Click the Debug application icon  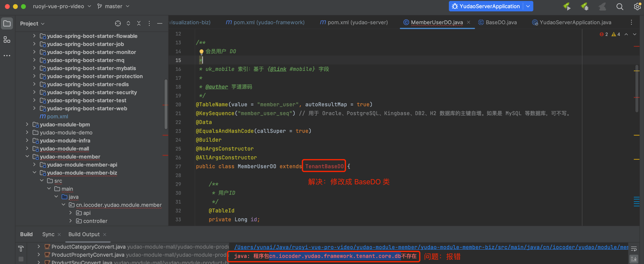(584, 6)
